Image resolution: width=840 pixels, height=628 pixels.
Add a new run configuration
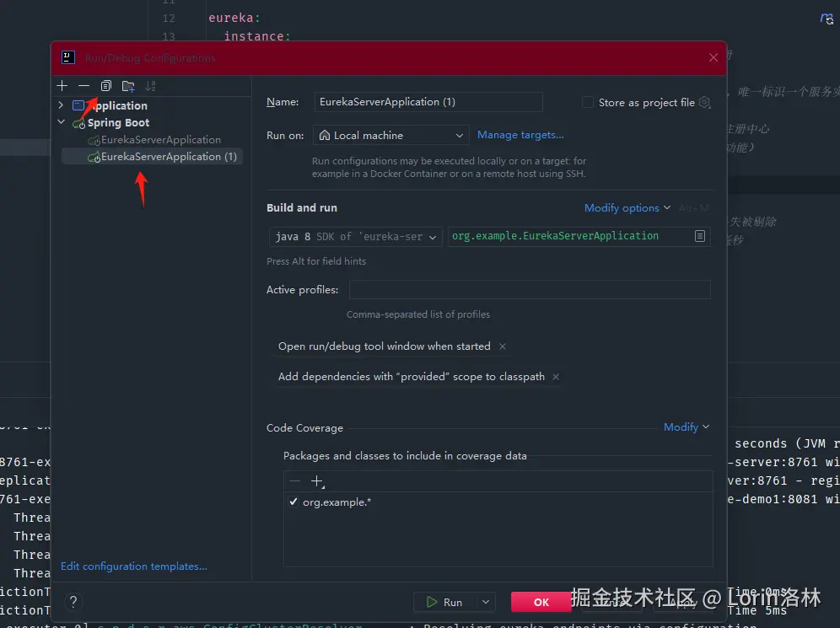62,86
